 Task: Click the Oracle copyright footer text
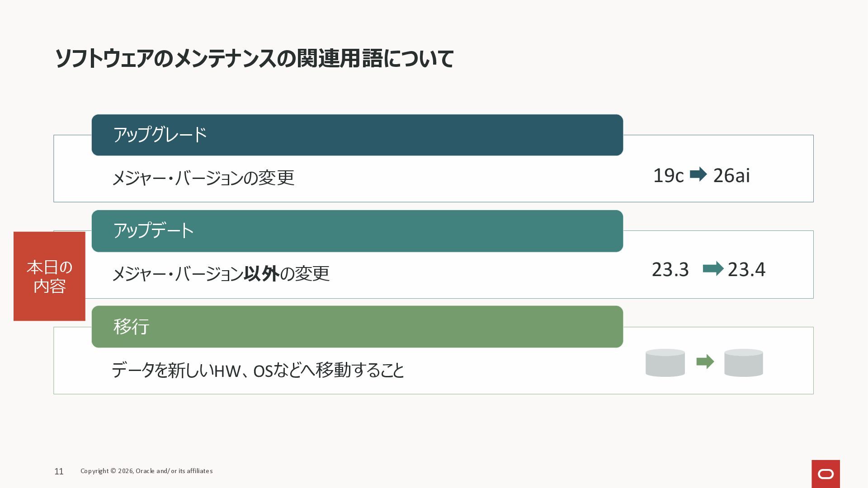[x=146, y=471]
